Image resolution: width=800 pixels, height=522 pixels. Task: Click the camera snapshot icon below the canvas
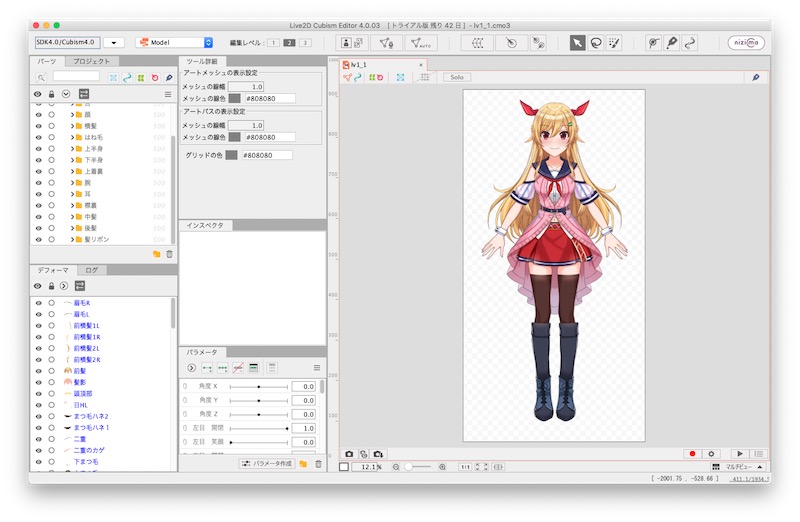(349, 454)
